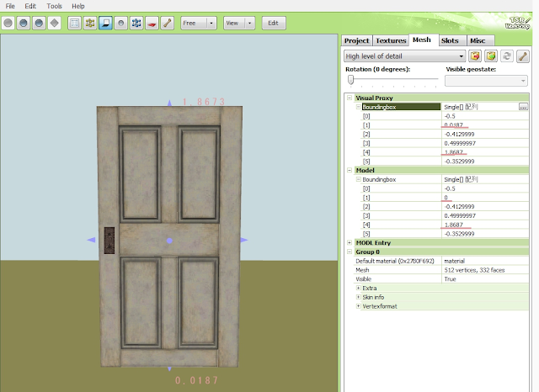Open the File menu
The image size is (539, 392).
coord(10,6)
